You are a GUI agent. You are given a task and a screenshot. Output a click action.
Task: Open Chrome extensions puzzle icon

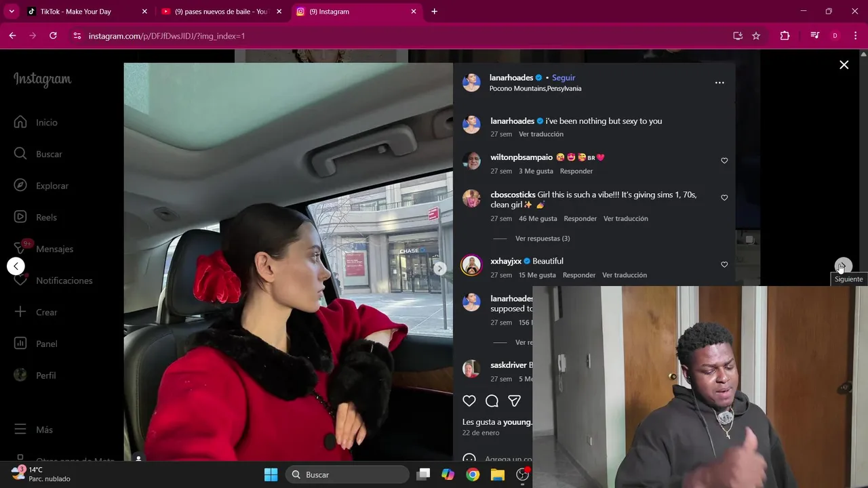pos(785,36)
